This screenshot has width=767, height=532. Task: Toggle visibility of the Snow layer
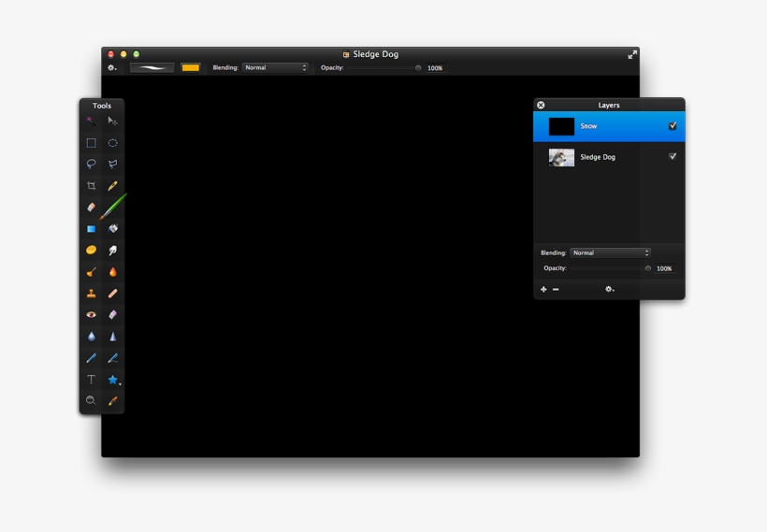(673, 125)
